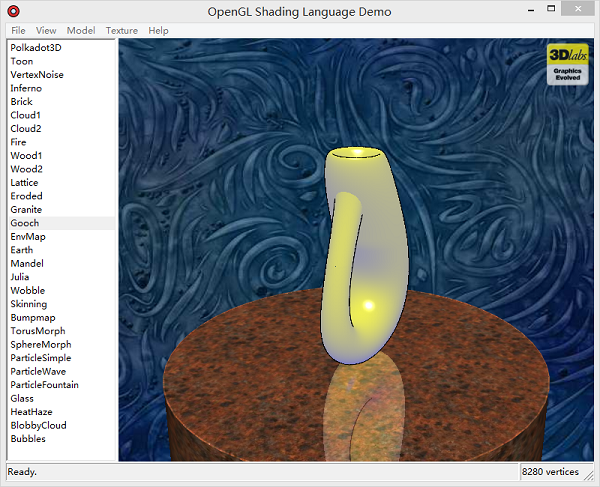600x487 pixels.
Task: Maximize the OpenGL demo window
Action: pyautogui.click(x=552, y=11)
